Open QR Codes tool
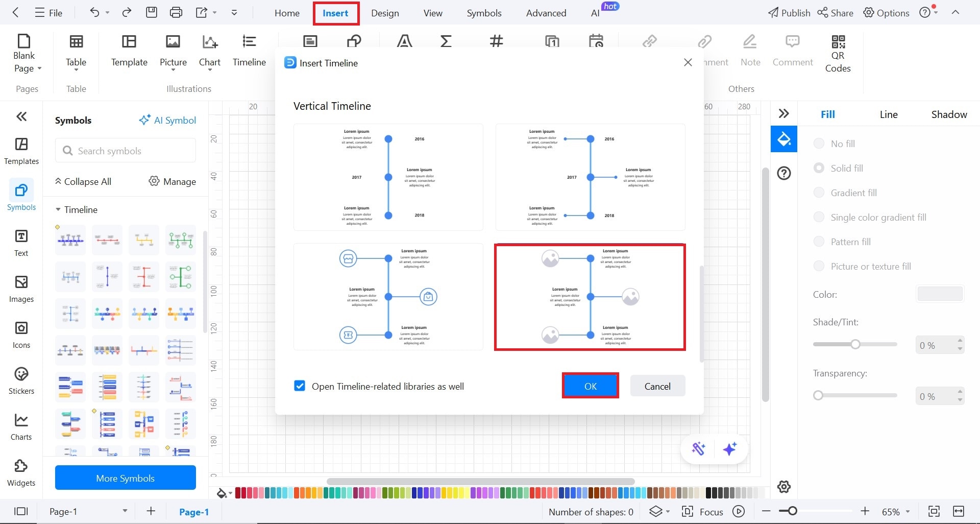980x524 pixels. click(x=838, y=54)
